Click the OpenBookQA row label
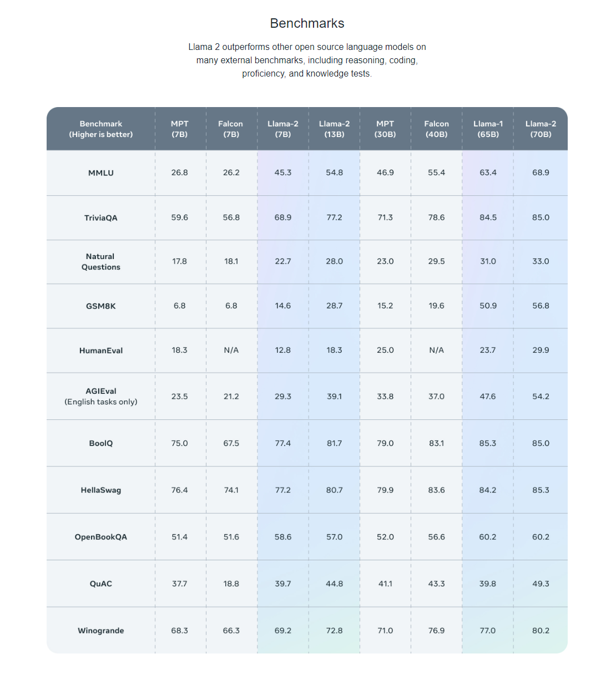Image resolution: width=616 pixels, height=679 pixels. click(x=101, y=537)
